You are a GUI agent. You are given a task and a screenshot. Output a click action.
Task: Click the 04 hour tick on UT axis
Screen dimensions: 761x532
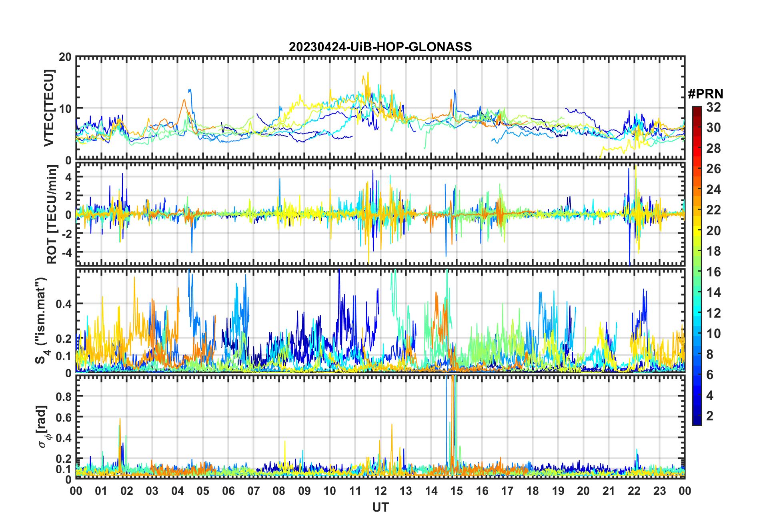coord(178,491)
